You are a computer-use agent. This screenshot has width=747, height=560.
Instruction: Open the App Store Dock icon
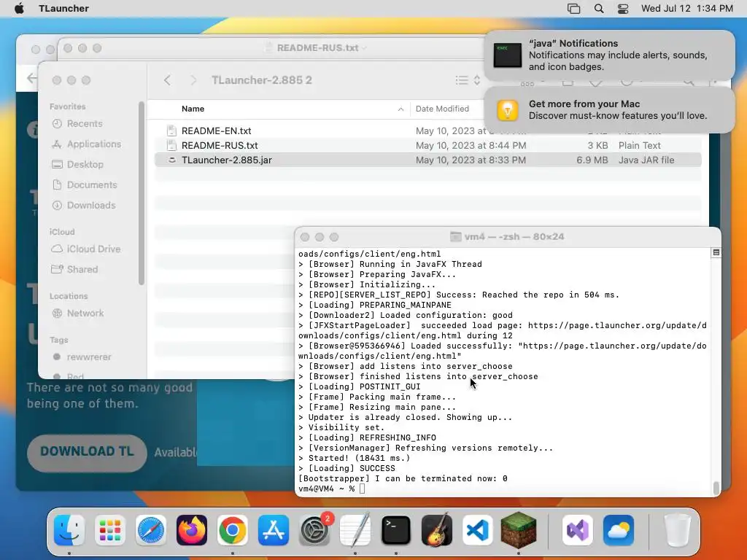click(x=274, y=530)
